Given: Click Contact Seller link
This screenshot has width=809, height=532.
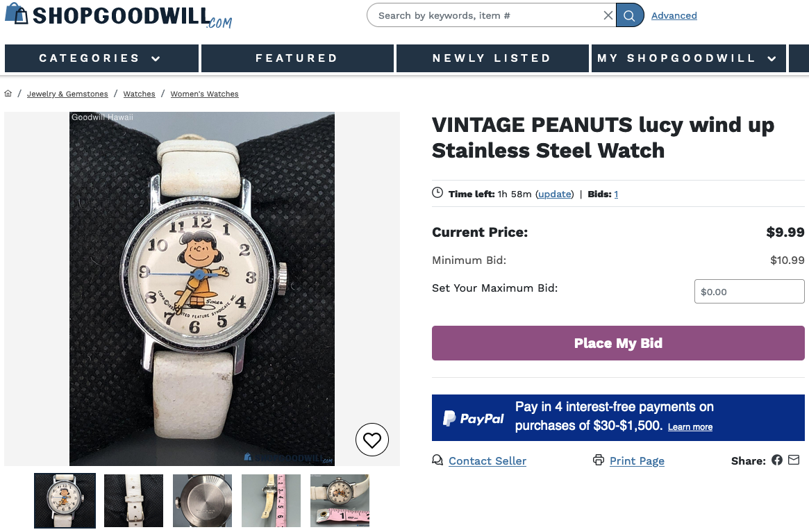Looking at the screenshot, I should 487,461.
